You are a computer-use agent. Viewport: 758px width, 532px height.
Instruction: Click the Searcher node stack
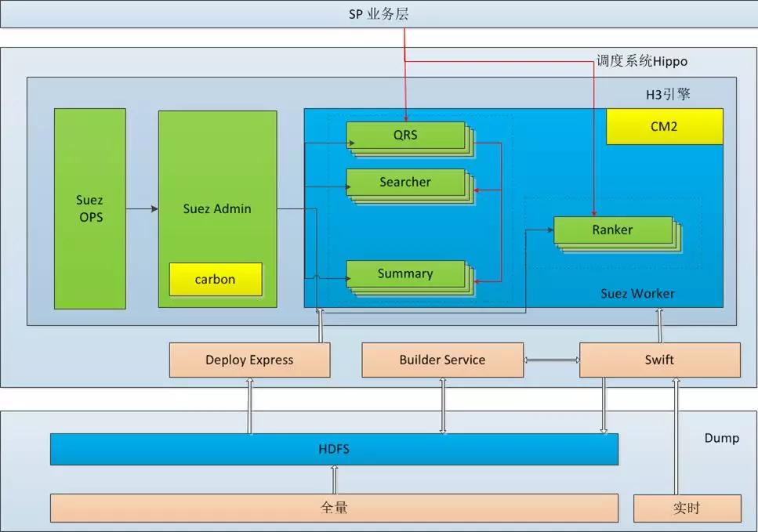tap(411, 186)
